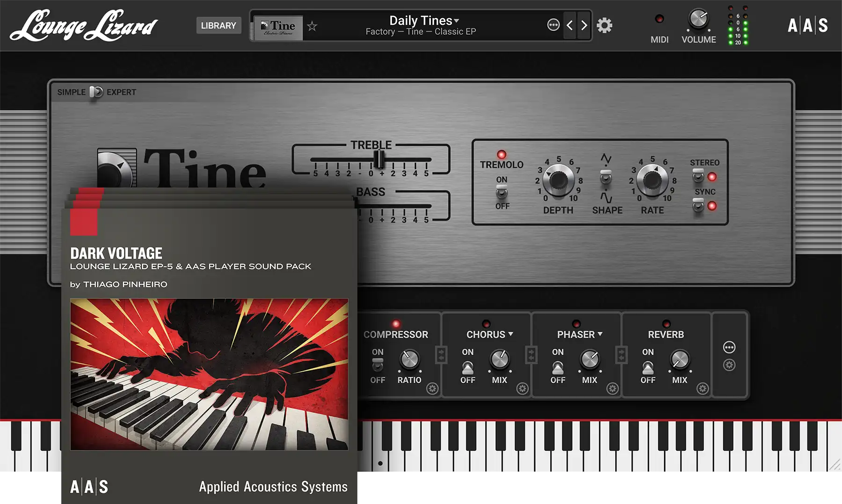Toggle the Compressor on/off switch

pyautogui.click(x=377, y=365)
